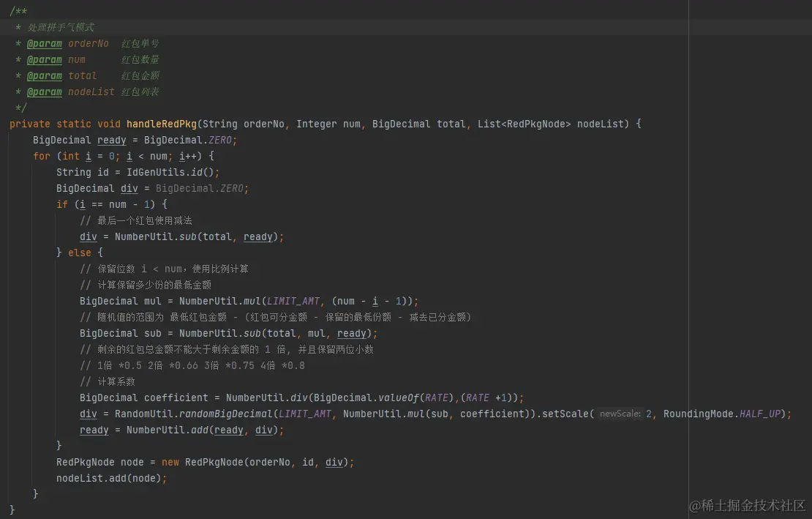Click the comment 最后一个红包使用减法
This screenshot has height=519, width=812.
pos(136,220)
